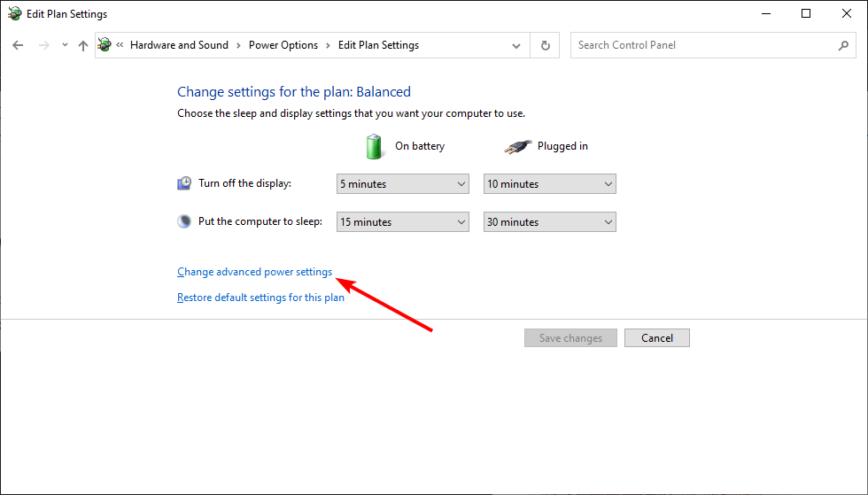Click the Turn off the display label

tap(244, 183)
